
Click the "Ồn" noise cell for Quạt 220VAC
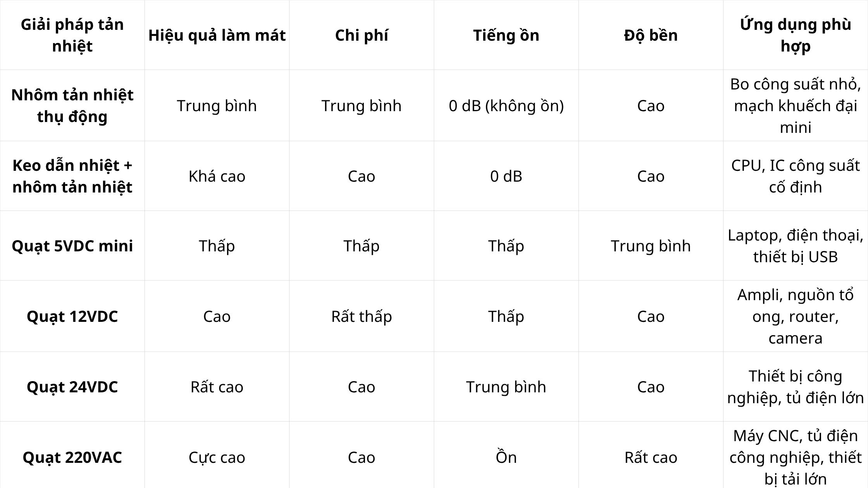click(x=506, y=457)
